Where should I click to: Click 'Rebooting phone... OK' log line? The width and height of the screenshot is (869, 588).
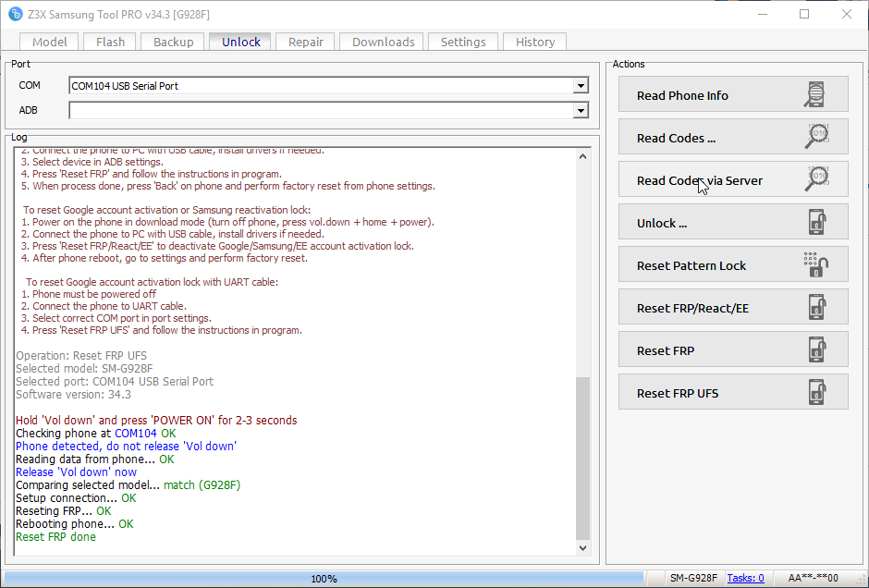74,523
